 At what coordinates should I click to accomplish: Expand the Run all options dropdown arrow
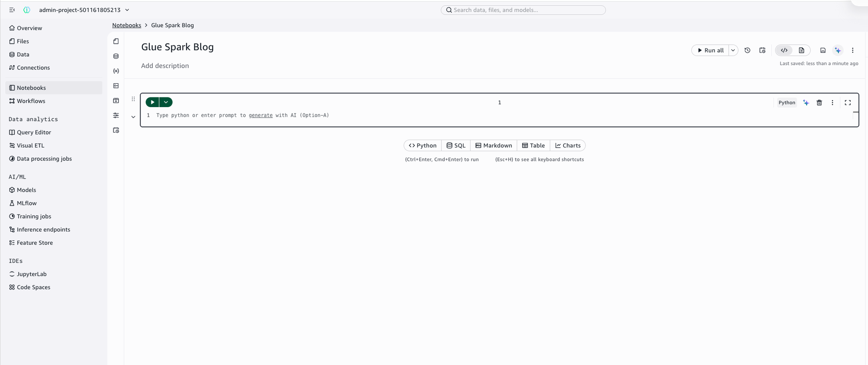coord(733,50)
